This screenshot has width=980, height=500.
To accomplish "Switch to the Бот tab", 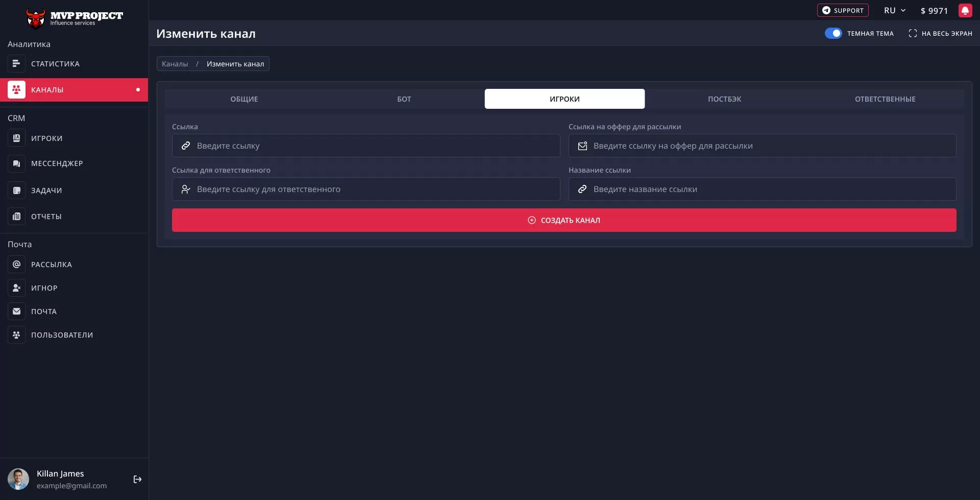I will pos(404,99).
